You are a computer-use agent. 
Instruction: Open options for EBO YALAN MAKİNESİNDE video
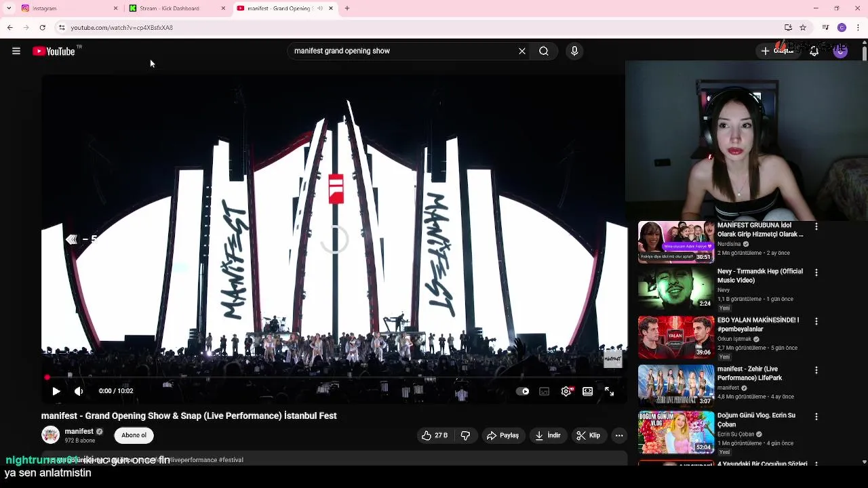pos(816,321)
